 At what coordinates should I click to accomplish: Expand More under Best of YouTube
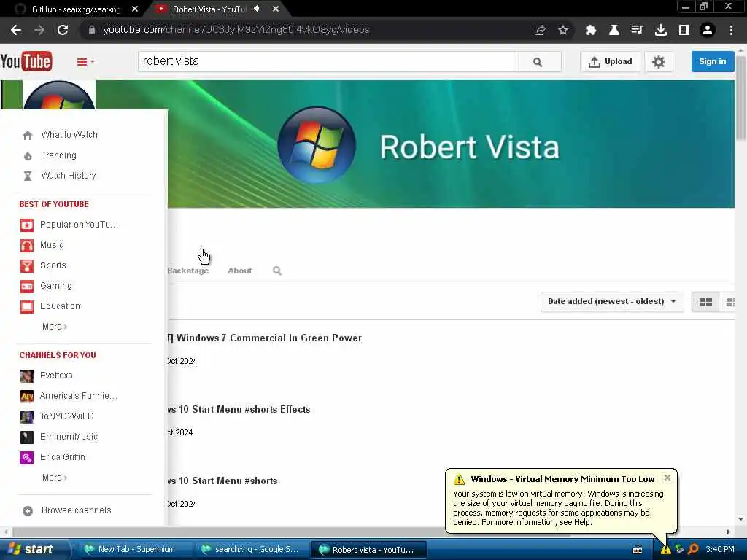pos(54,327)
